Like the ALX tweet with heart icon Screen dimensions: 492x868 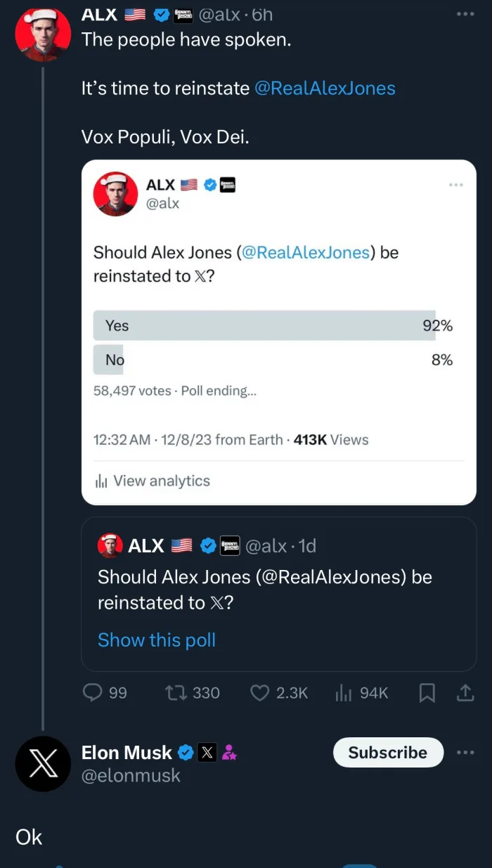click(x=260, y=693)
